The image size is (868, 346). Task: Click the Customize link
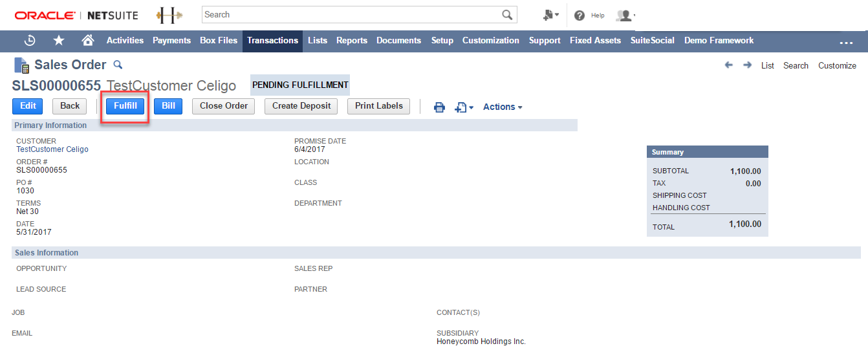click(x=837, y=65)
